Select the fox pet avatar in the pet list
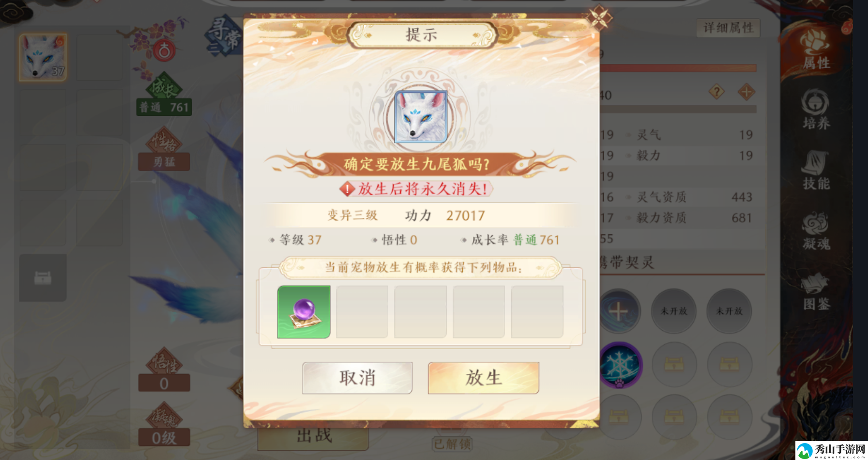 point(43,57)
